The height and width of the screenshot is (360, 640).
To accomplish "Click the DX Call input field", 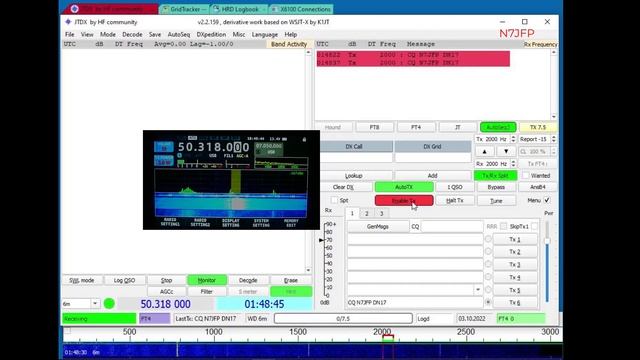I will tap(357, 158).
